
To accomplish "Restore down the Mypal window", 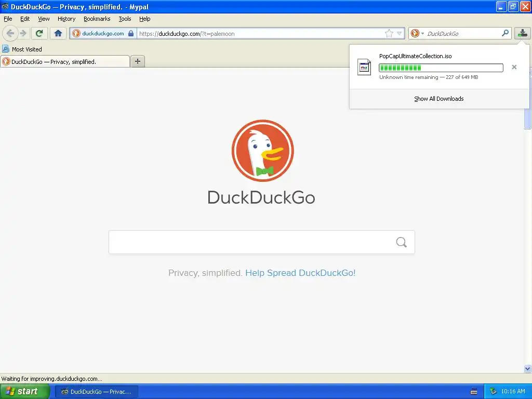I will pos(513,6).
